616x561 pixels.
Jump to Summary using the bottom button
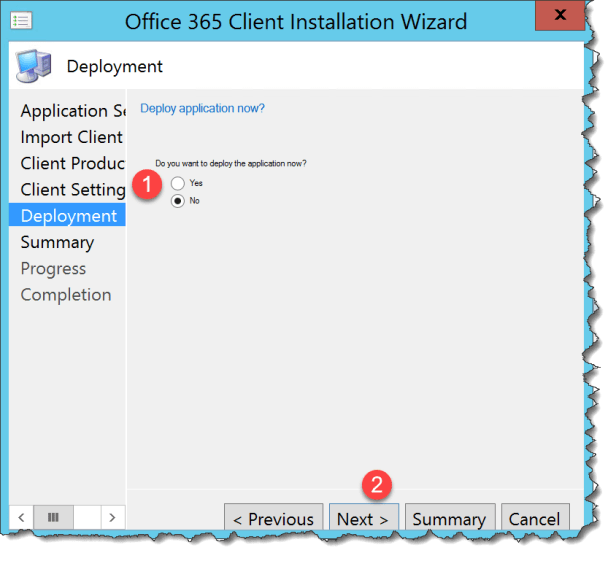450,518
